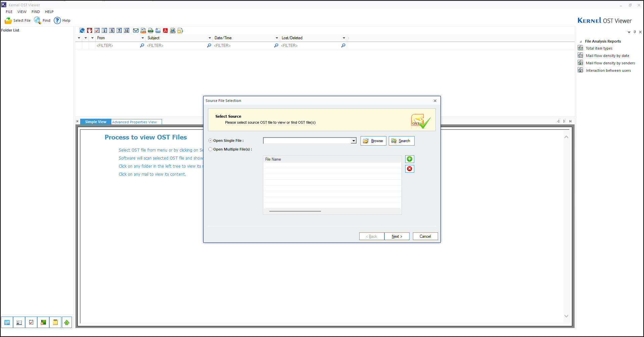Click the file list horizontal scrollbar
The height and width of the screenshot is (337, 644).
coord(295,211)
